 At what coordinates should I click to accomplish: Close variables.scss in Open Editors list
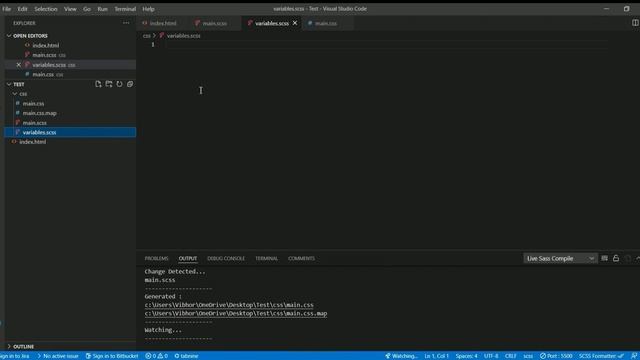(18, 65)
